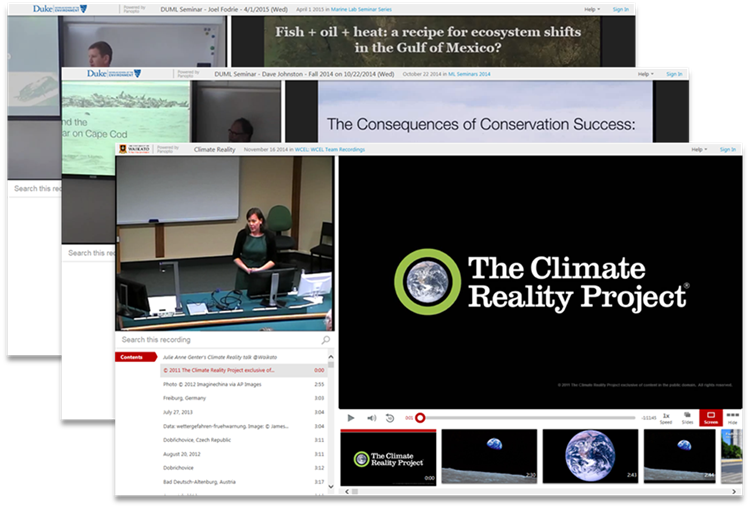Viewport: 750px width, 508px height.
Task: Open Help menu in Joel Fodrie seminar window
Action: point(592,9)
